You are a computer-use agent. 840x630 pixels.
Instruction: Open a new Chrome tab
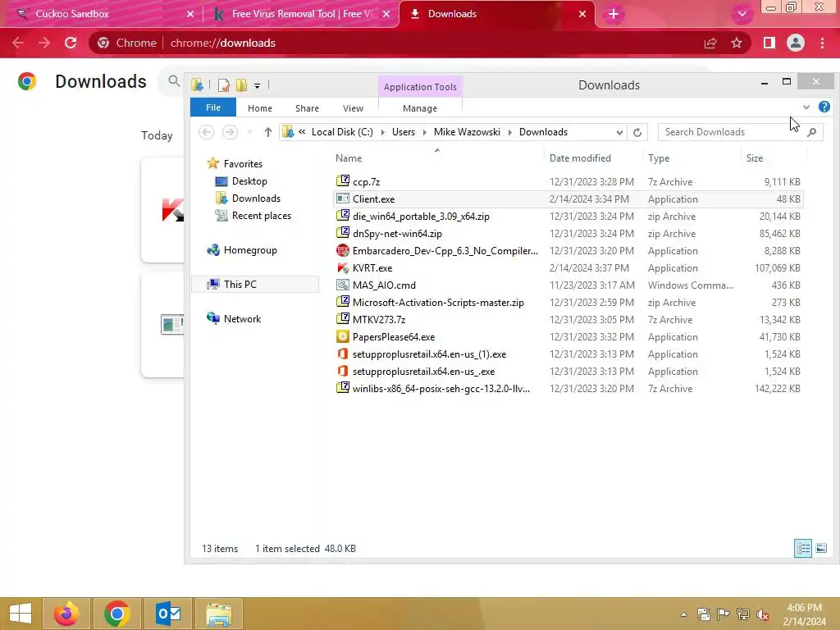coord(614,14)
